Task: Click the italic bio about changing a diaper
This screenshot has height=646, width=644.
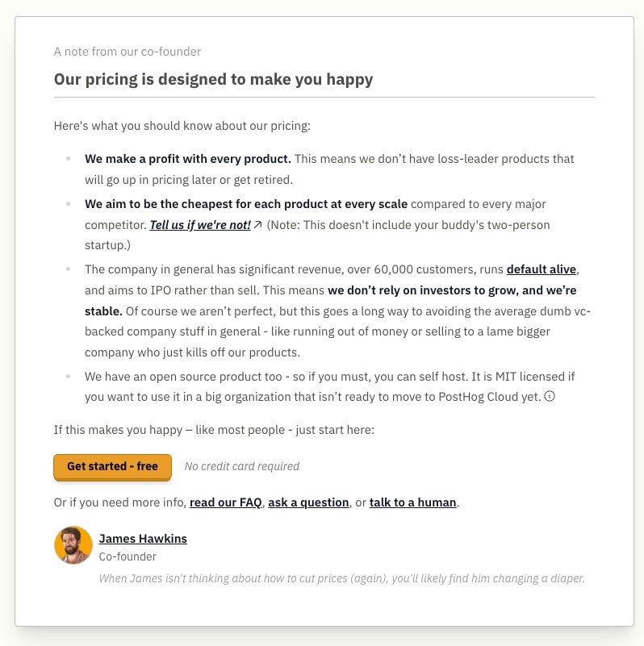Action: point(341,578)
